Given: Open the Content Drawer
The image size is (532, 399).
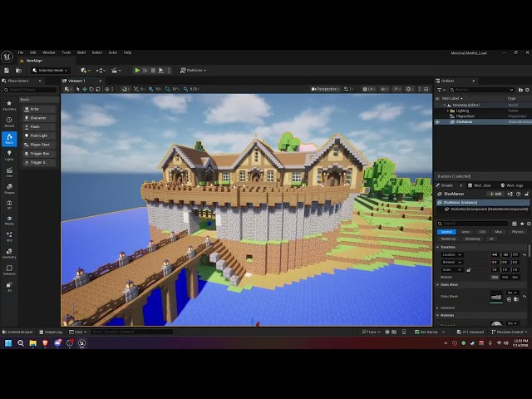Looking at the screenshot, I should 17,332.
